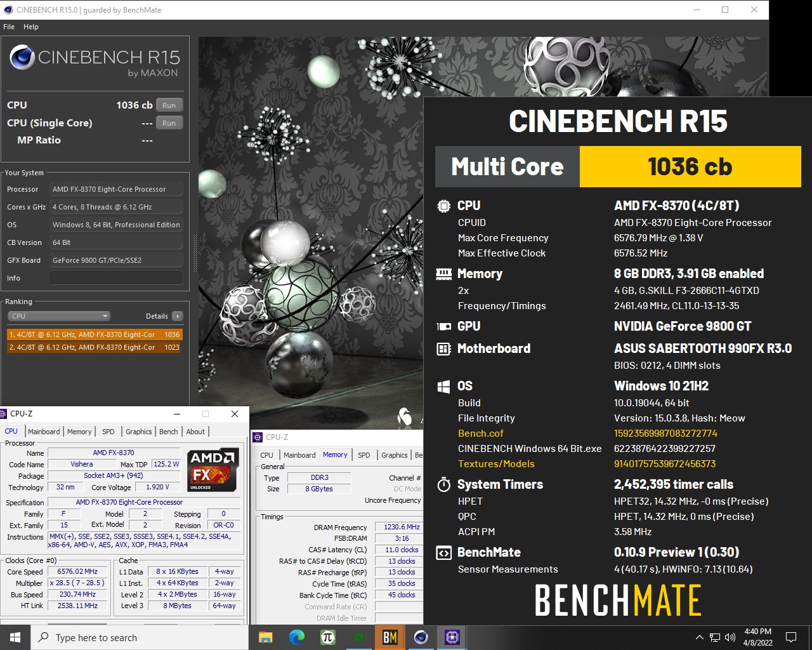
Task: Switch to Memory tab in left CPU-Z window
Action: pos(79,432)
